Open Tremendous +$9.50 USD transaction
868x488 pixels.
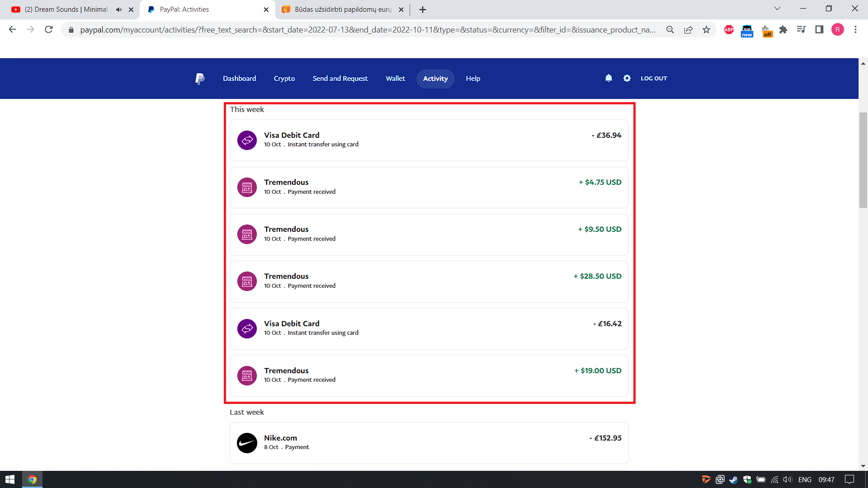click(429, 235)
